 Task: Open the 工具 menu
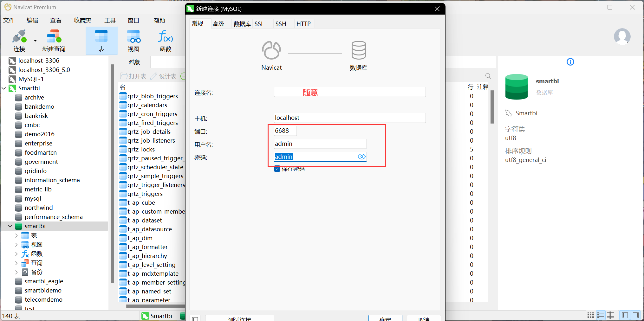(110, 20)
